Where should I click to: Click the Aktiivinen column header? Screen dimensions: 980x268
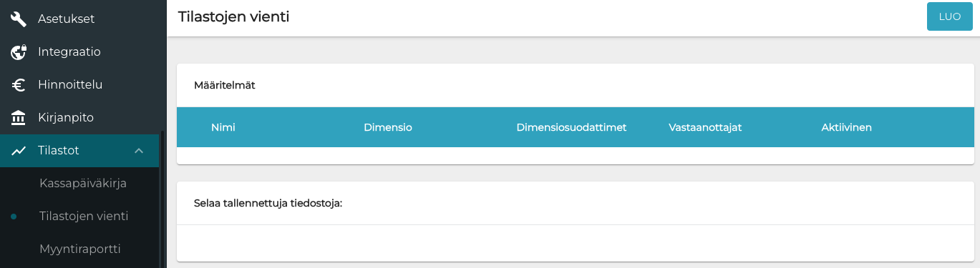[x=846, y=127]
